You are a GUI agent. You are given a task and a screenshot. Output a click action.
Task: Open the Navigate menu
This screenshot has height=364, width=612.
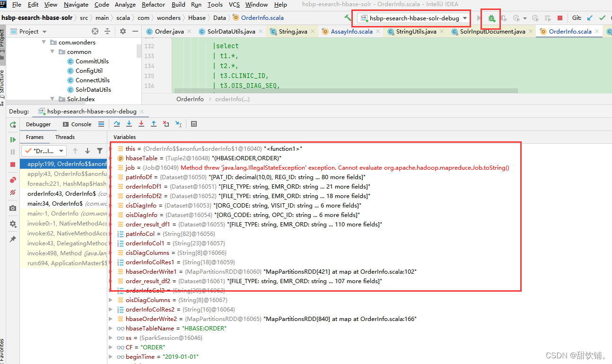[x=76, y=4]
